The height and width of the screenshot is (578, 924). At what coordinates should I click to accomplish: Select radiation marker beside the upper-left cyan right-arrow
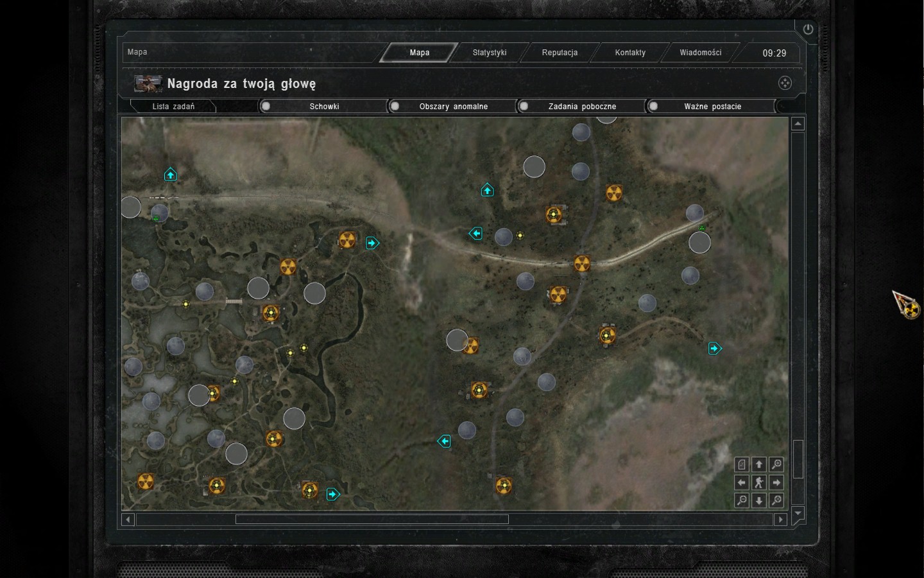point(347,240)
